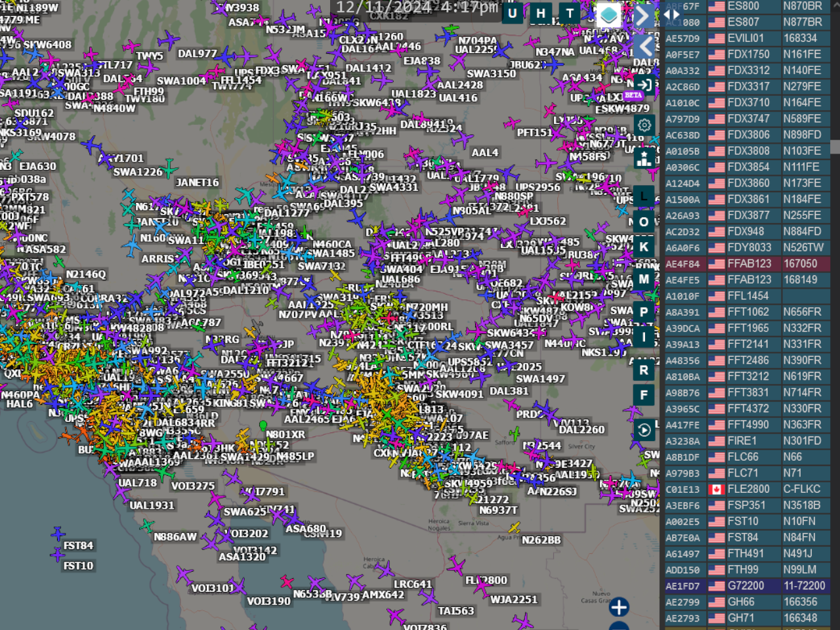
Task: Click the US flag in the G72200 row
Action: [x=717, y=586]
